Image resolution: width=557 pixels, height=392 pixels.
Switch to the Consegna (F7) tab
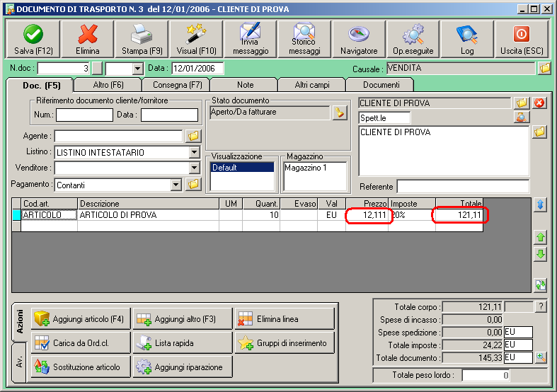(177, 85)
